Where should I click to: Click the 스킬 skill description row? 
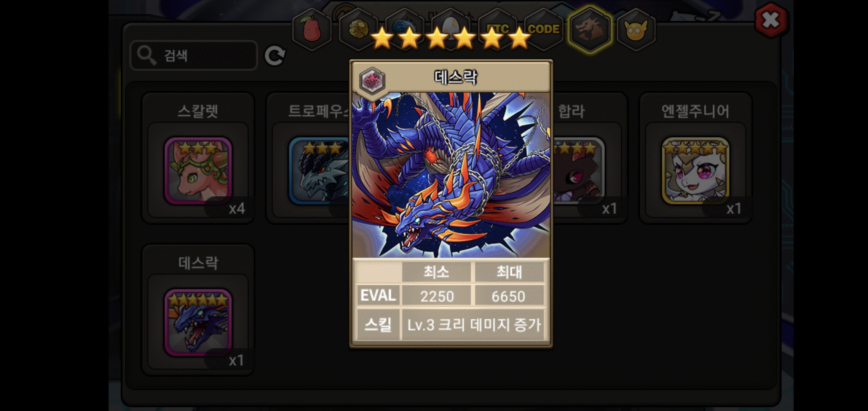(x=451, y=325)
